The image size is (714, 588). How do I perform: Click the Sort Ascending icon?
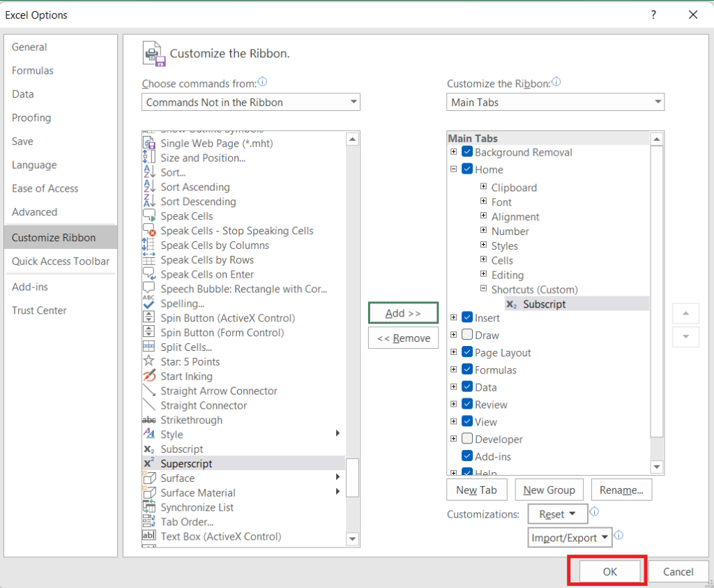(149, 187)
